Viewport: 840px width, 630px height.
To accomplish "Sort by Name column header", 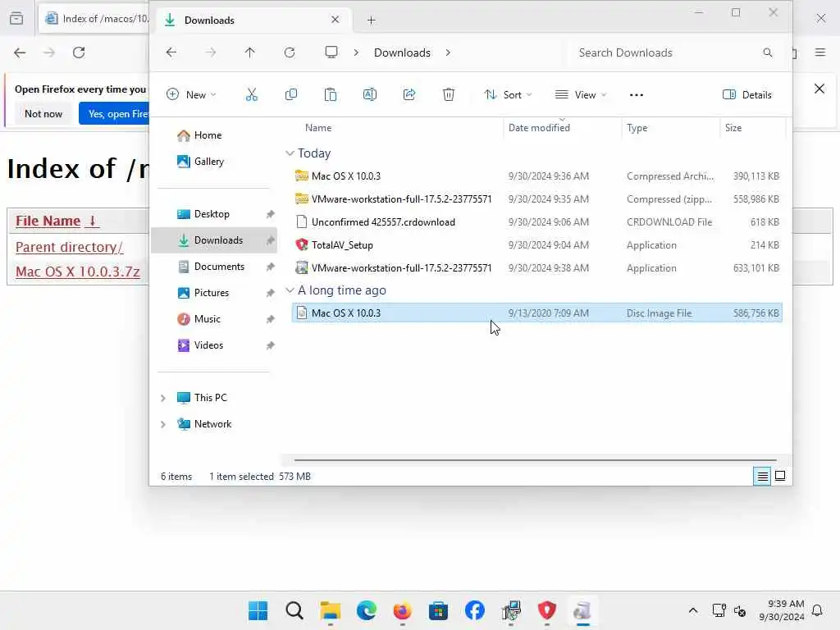I will 395,128.
